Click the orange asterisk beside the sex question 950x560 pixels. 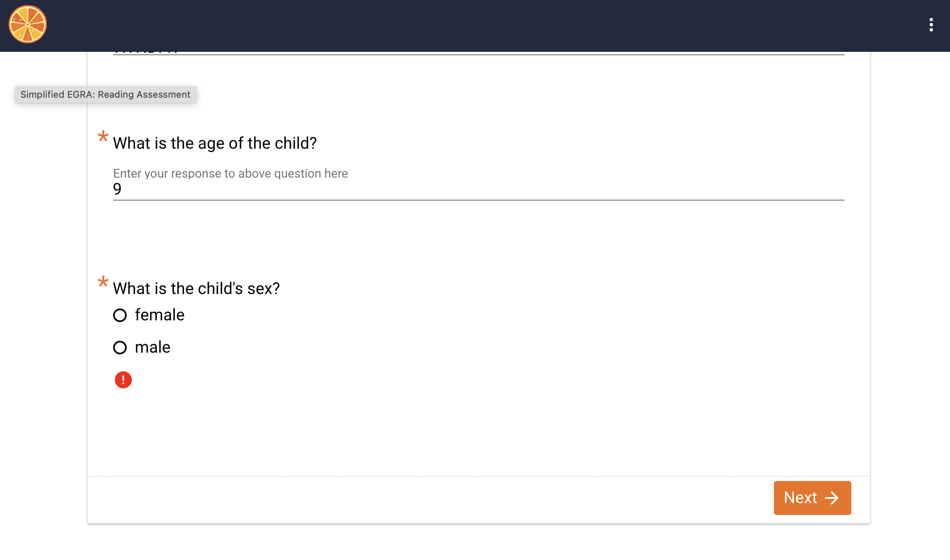coord(103,282)
